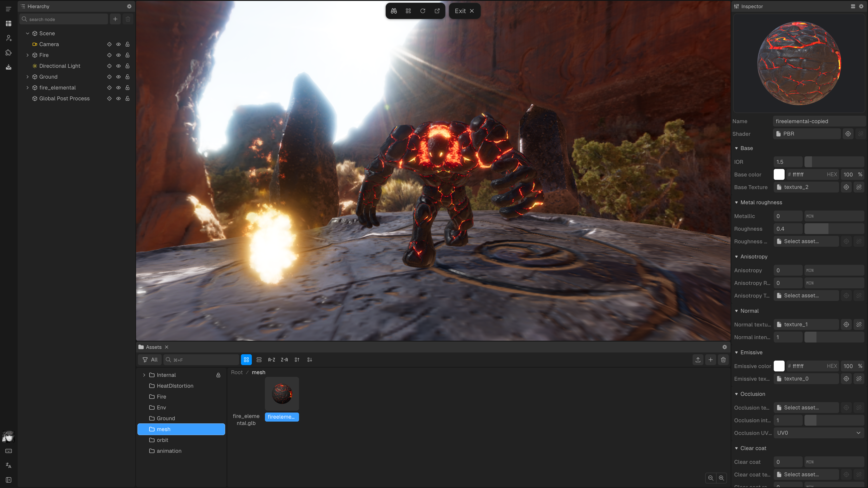
Task: Toggle visibility of Global Post Process
Action: coord(118,98)
